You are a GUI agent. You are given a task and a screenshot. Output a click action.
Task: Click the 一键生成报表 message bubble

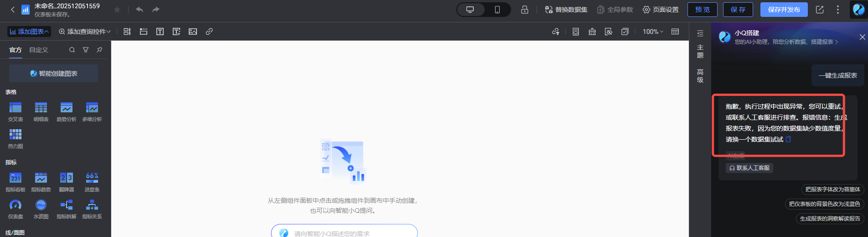(x=838, y=75)
